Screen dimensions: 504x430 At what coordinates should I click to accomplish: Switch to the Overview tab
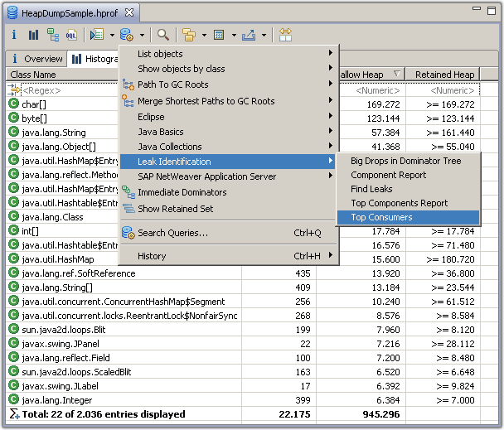(36, 59)
